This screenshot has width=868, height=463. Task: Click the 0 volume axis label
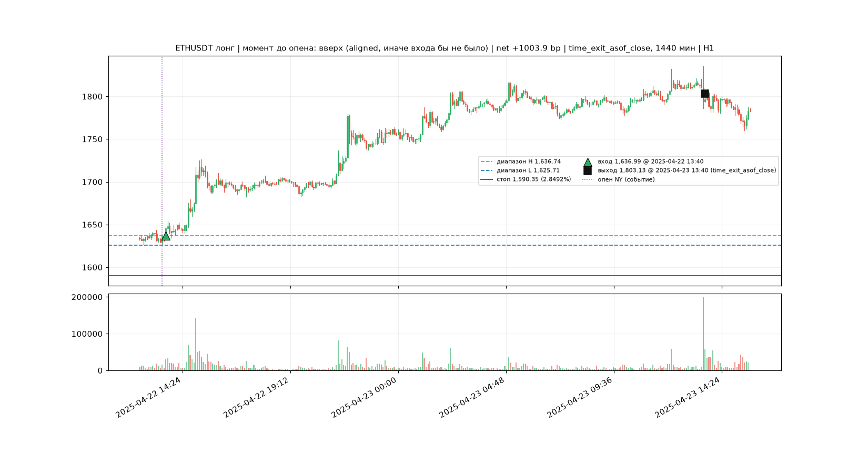point(100,371)
